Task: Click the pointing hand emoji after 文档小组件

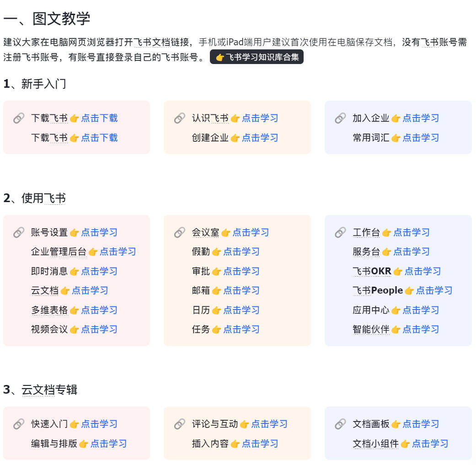Action: click(x=405, y=444)
